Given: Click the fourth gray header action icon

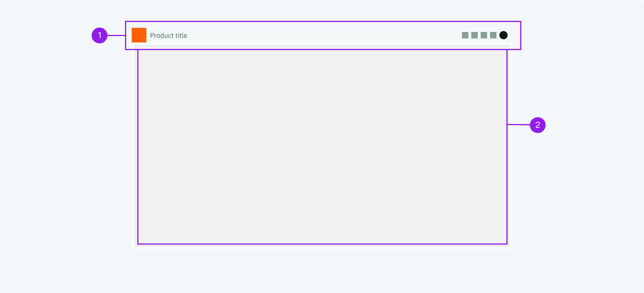Looking at the screenshot, I should (x=493, y=35).
